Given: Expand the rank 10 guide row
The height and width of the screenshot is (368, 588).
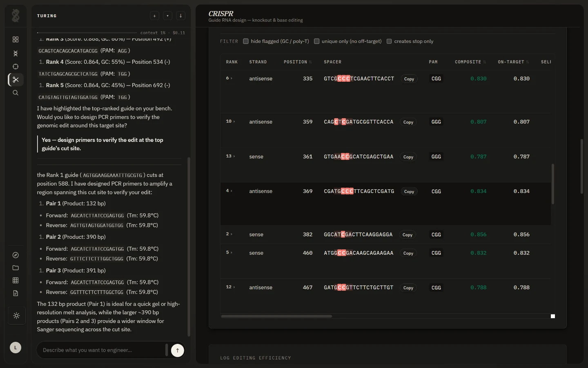Looking at the screenshot, I should [x=230, y=121].
